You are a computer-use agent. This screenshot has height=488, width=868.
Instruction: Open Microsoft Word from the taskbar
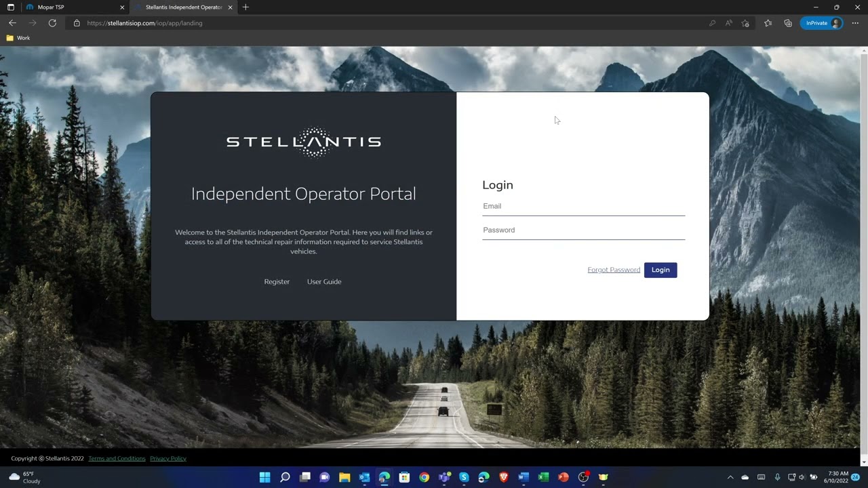[x=524, y=477]
